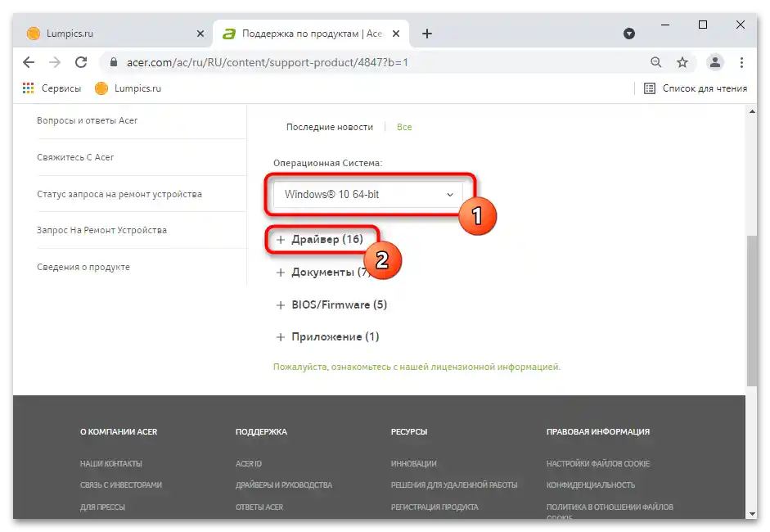Open ИННОВАЦИИ footer link
770x532 pixels.
point(413,464)
